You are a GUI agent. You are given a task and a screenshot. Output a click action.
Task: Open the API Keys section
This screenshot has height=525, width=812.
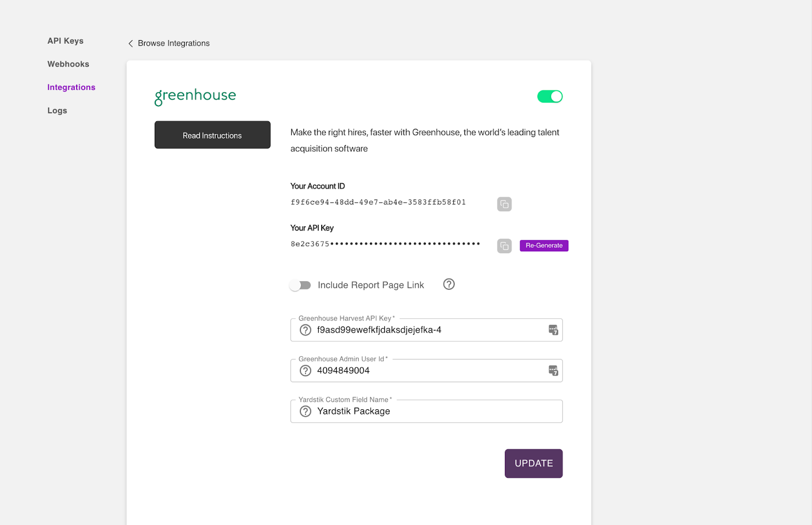65,41
